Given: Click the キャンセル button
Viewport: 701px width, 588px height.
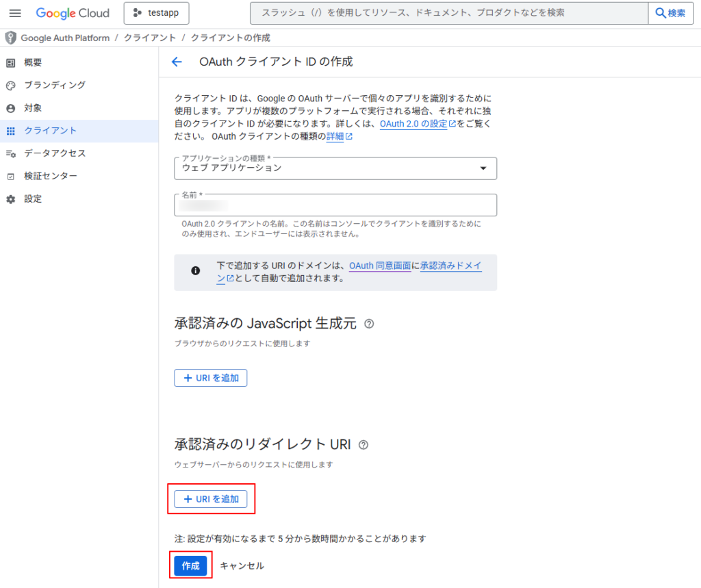Looking at the screenshot, I should pyautogui.click(x=242, y=566).
